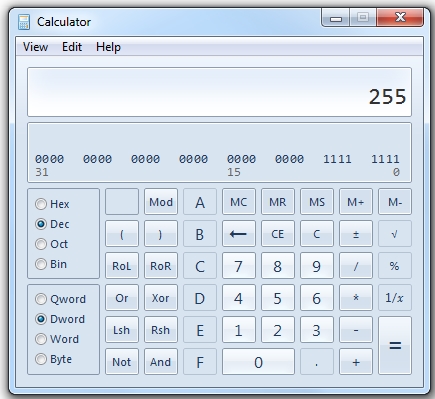The width and height of the screenshot is (435, 399).
Task: Click the digit 4 button
Action: tap(239, 298)
